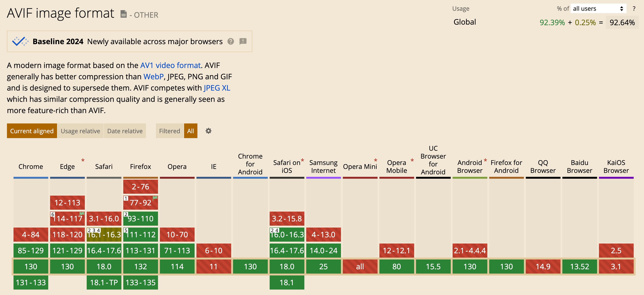The image size is (644, 295).
Task: Click the Baseline feedback flag icon
Action: click(x=243, y=41)
